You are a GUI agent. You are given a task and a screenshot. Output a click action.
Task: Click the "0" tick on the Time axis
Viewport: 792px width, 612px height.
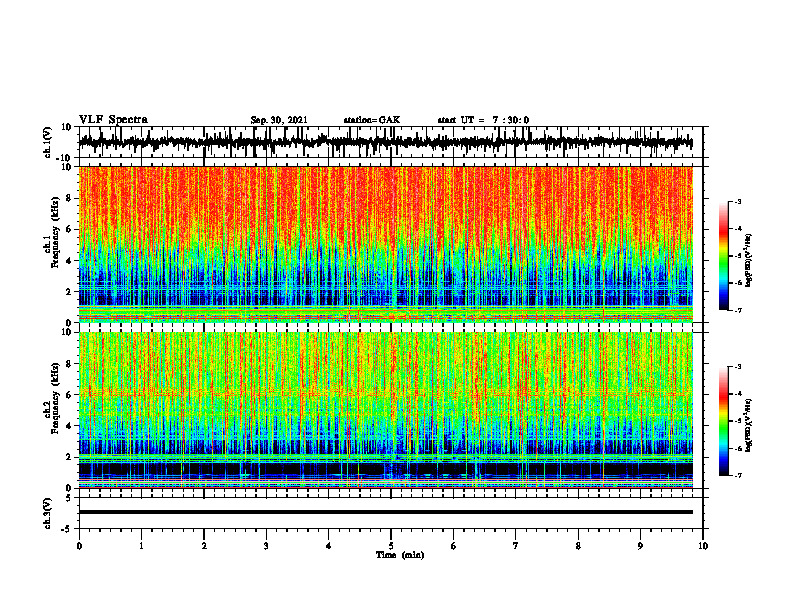tap(79, 546)
